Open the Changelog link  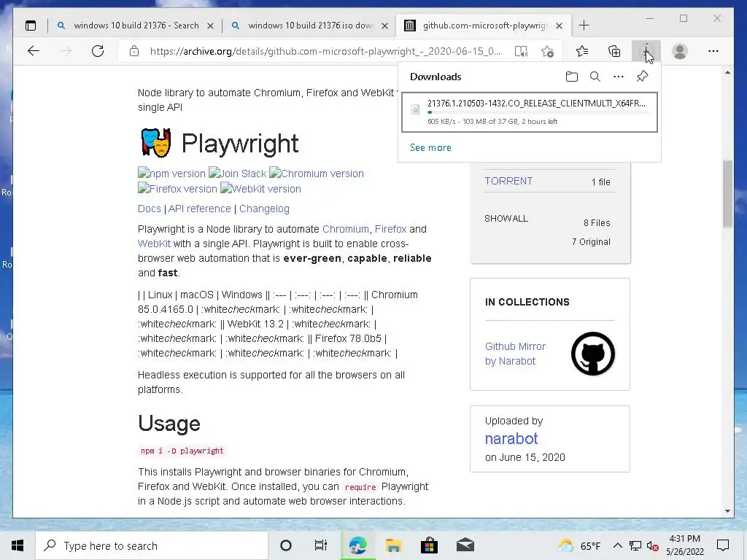(x=264, y=209)
